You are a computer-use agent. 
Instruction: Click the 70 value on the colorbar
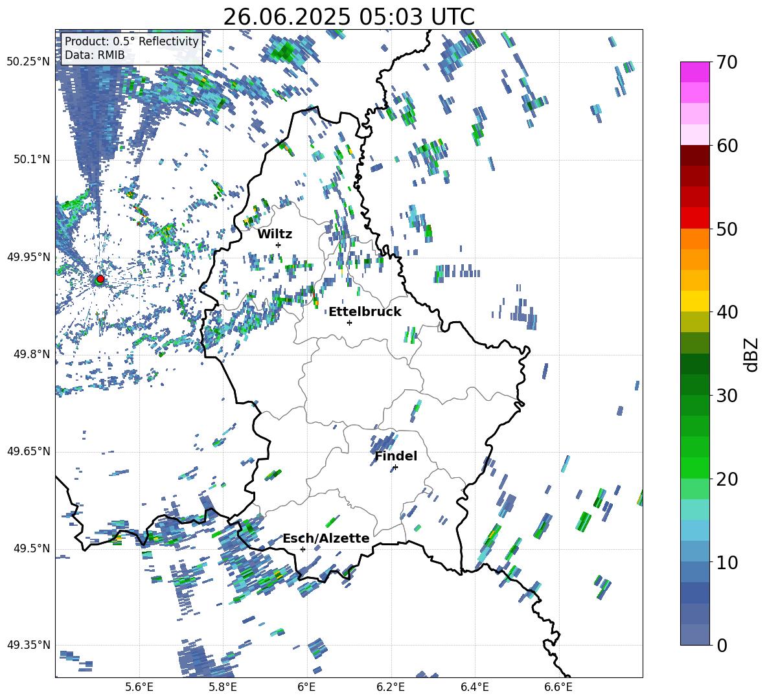click(727, 63)
